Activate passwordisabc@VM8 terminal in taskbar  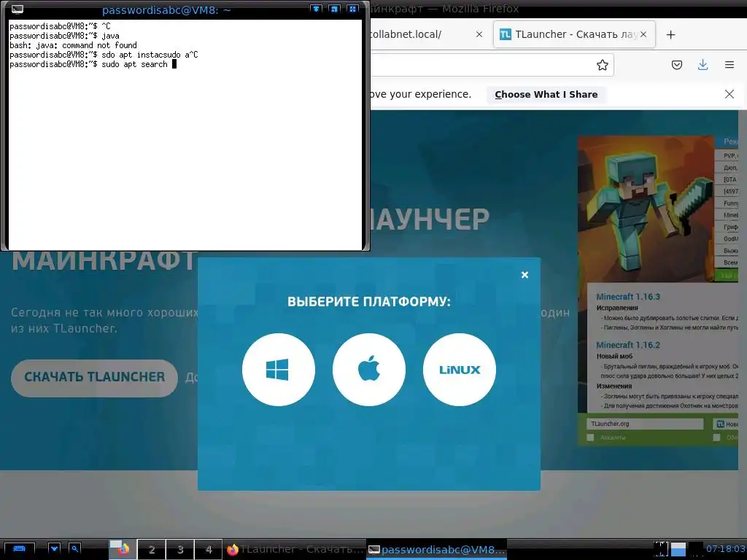(x=437, y=549)
